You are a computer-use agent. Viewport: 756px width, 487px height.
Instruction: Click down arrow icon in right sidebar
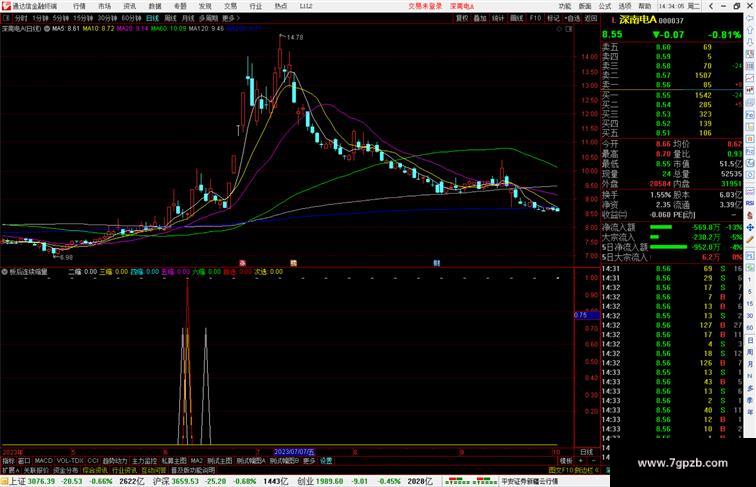tap(750, 42)
